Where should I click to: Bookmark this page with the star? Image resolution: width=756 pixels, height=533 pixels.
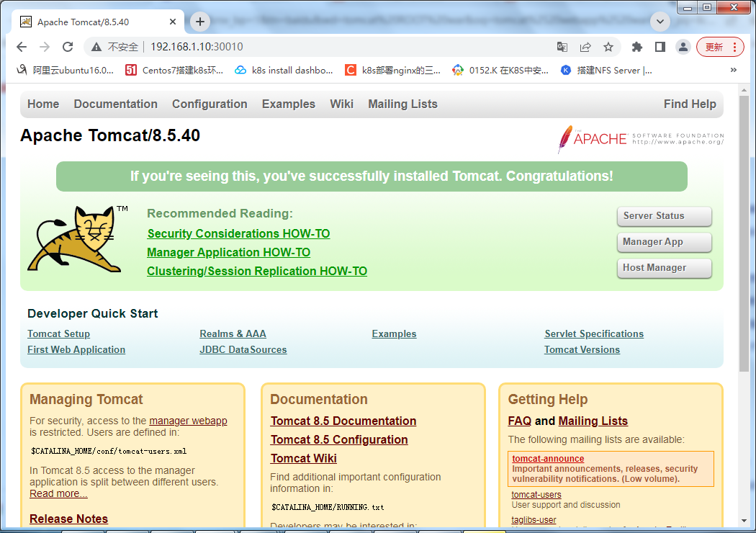[x=608, y=47]
